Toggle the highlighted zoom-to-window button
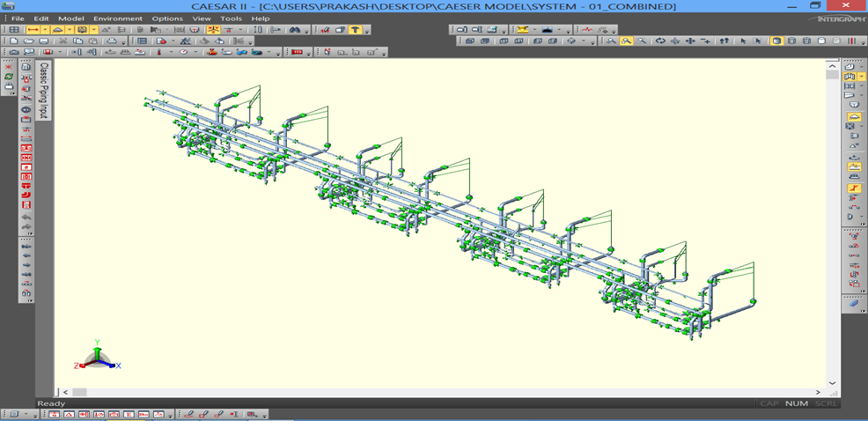 click(x=626, y=41)
